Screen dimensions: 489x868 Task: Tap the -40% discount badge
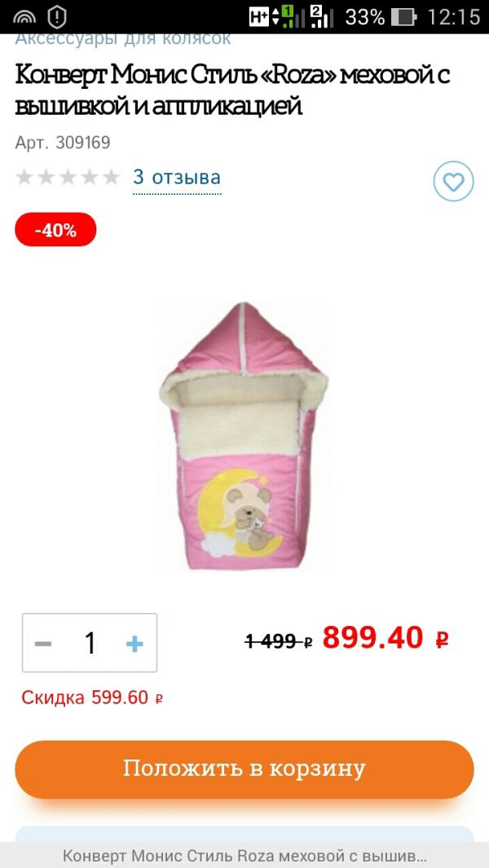pyautogui.click(x=55, y=230)
